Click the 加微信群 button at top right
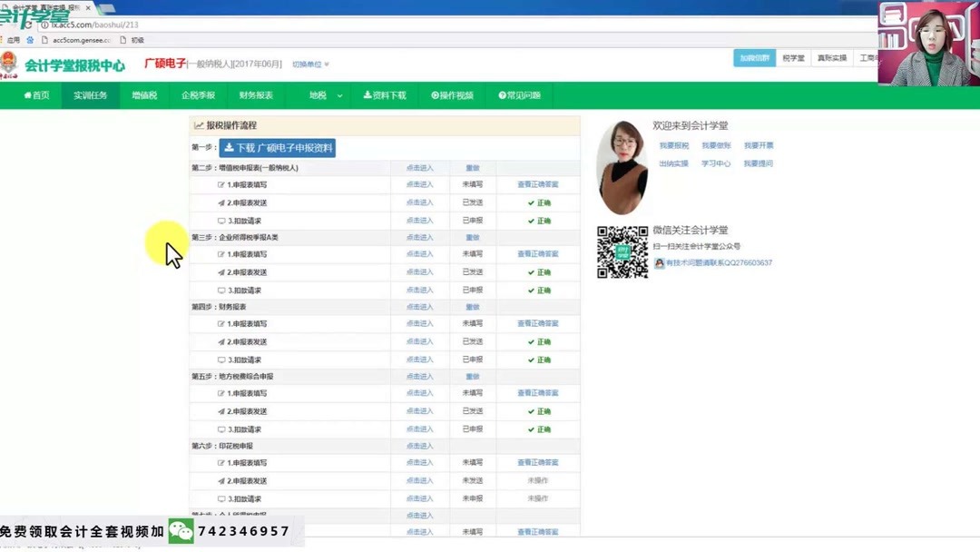This screenshot has width=980, height=552. pyautogui.click(x=755, y=57)
